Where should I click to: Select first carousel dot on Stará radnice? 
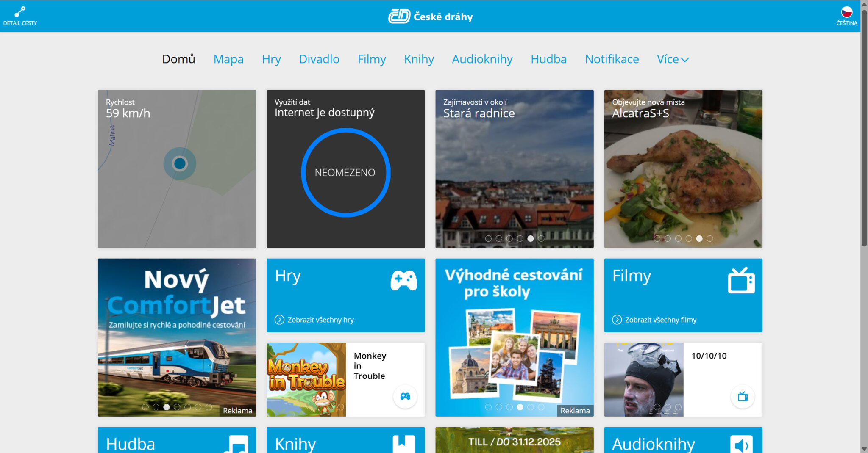tap(488, 239)
